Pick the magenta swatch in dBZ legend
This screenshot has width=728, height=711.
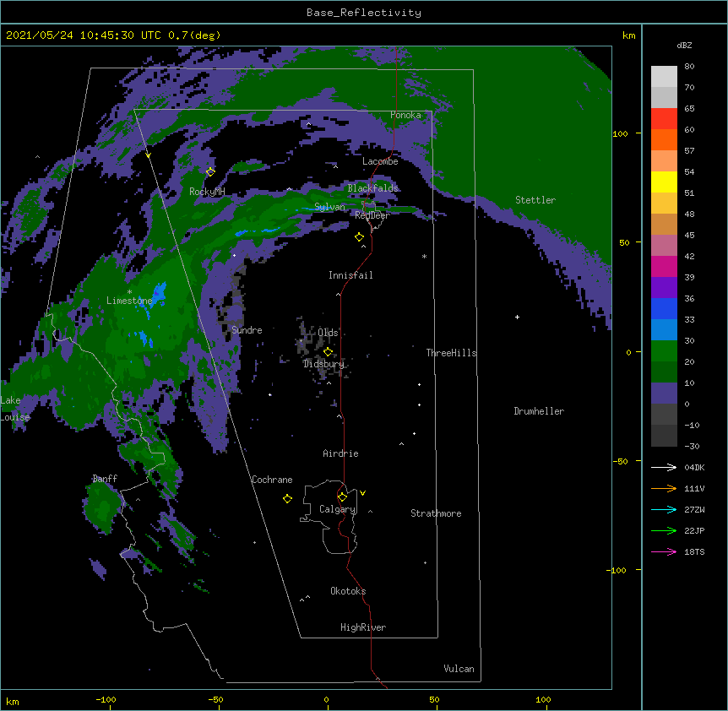click(x=664, y=266)
